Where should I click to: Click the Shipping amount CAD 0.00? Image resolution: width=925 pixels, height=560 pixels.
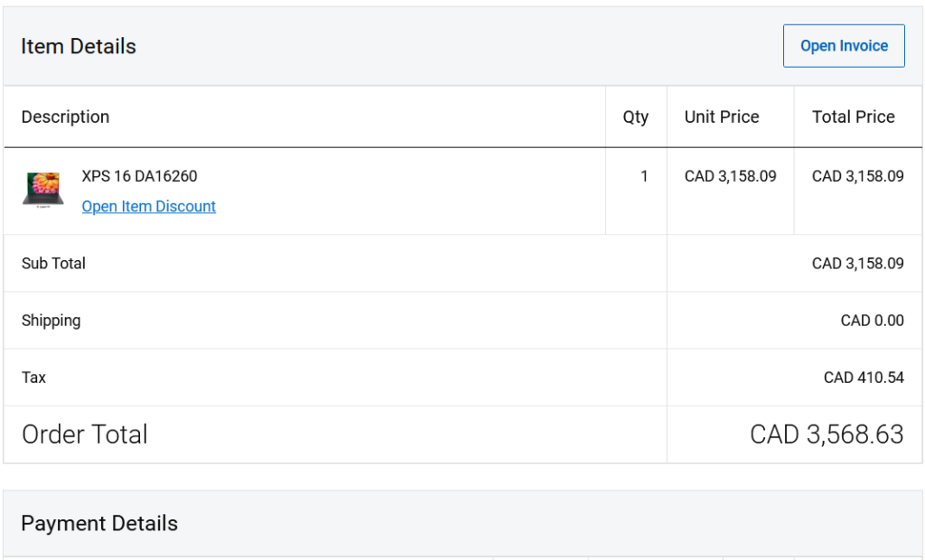tap(872, 321)
